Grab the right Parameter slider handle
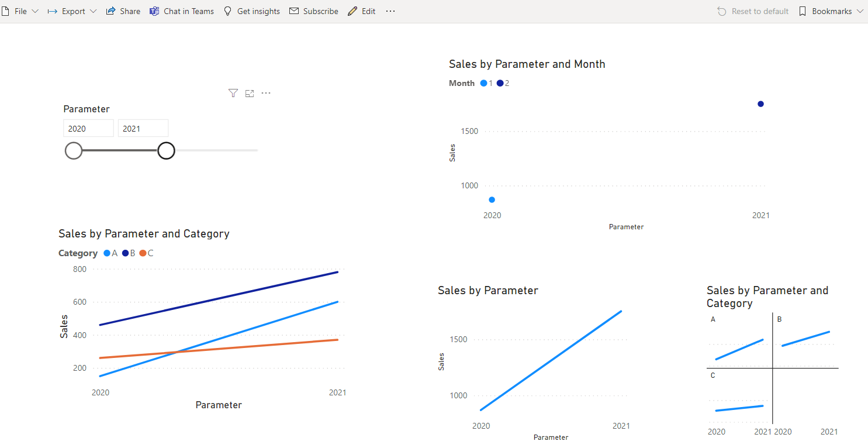 click(x=167, y=150)
